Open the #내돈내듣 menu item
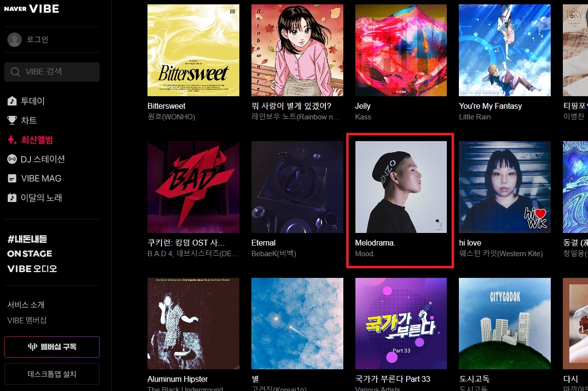Screen dimensions: 588x391 [x=27, y=239]
